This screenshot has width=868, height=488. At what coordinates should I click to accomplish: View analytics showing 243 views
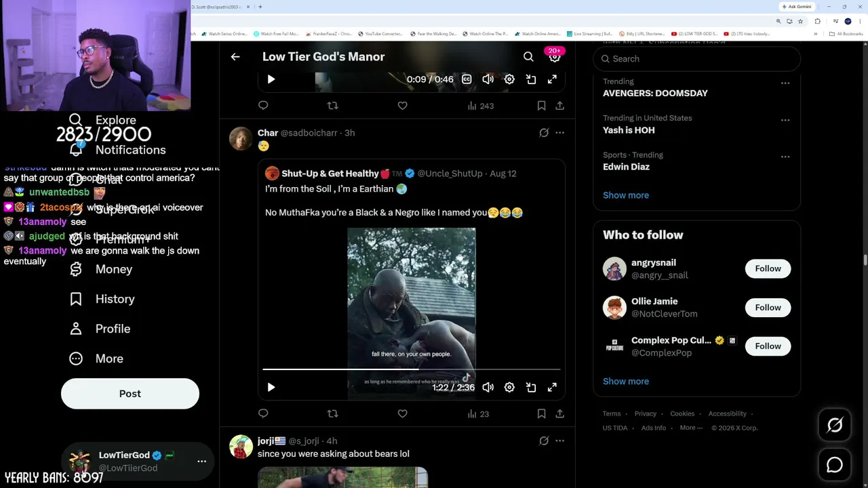481,106
